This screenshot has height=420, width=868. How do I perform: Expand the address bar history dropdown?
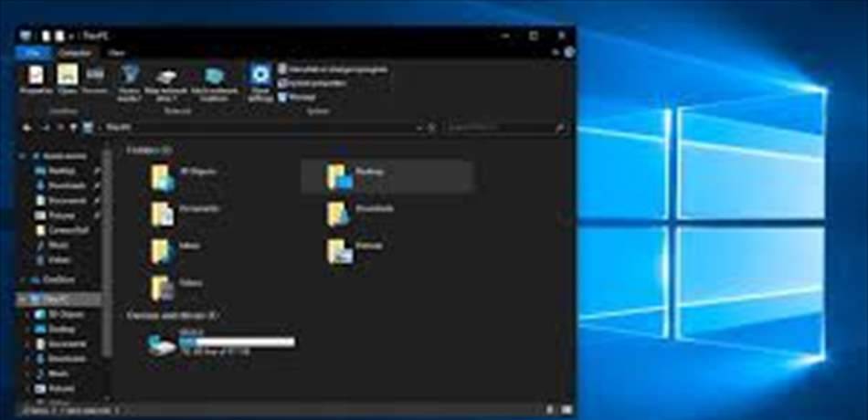coord(419,128)
